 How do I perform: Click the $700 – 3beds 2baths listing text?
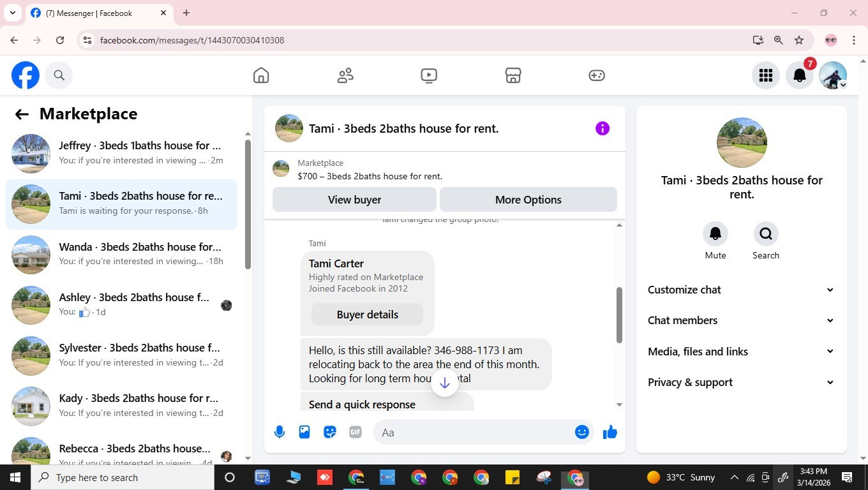(x=370, y=176)
